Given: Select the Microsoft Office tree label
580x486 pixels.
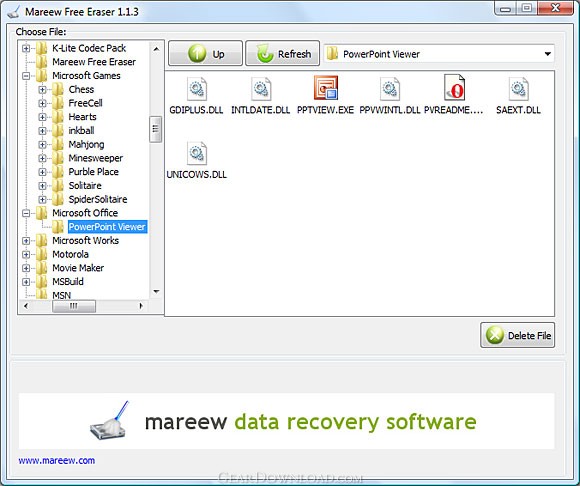Looking at the screenshot, I should [x=85, y=213].
